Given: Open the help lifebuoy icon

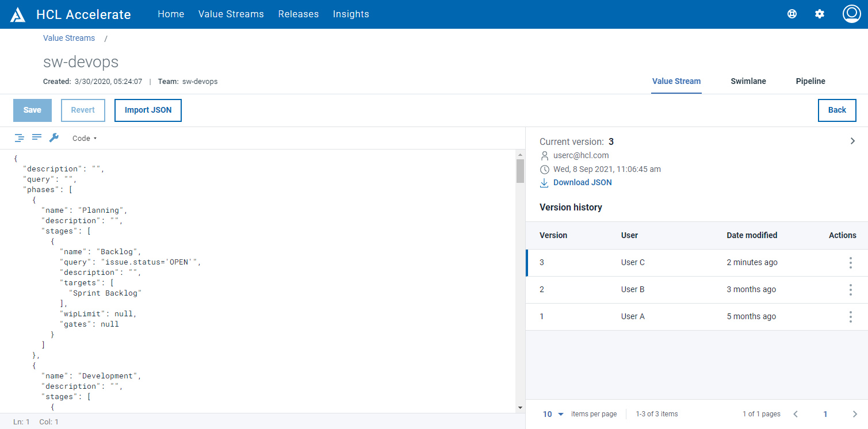Looking at the screenshot, I should coord(792,14).
